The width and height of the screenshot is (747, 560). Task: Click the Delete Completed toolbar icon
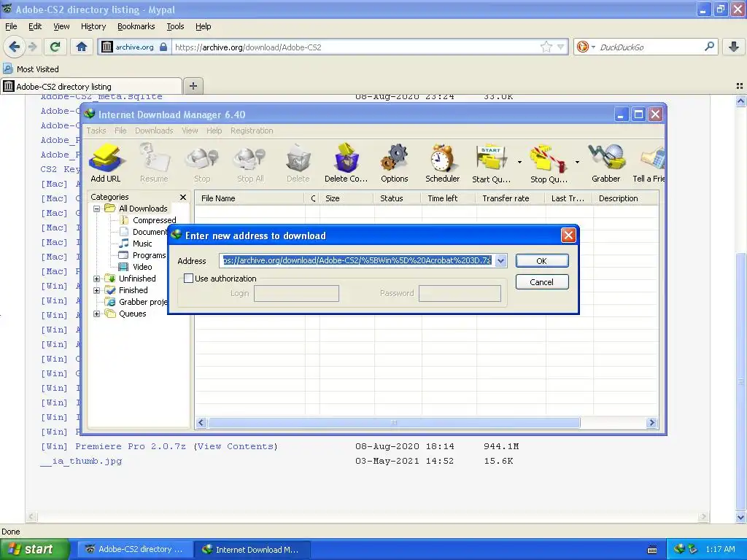347,163
